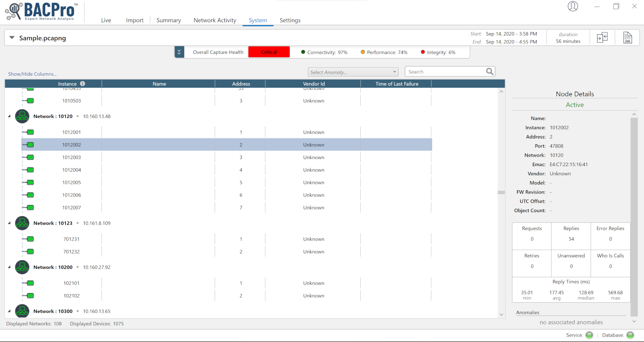644x342 pixels.
Task: Expand the Overall Capture Health details
Action: [x=179, y=52]
